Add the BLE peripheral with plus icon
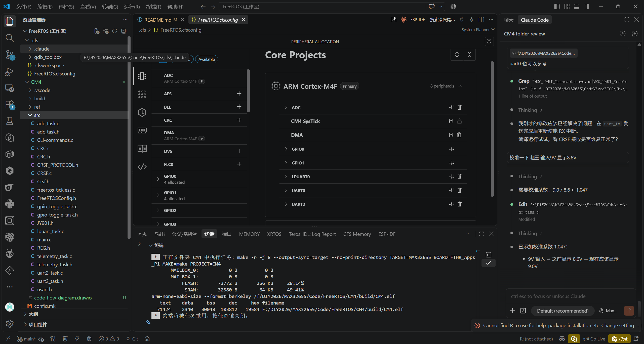The height and width of the screenshot is (344, 644). (239, 107)
